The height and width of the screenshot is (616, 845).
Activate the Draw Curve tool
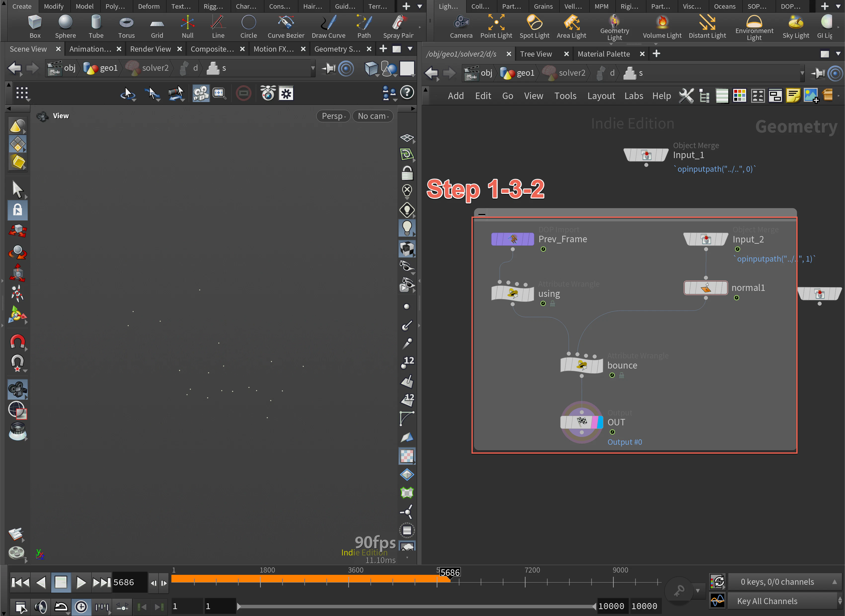coord(328,27)
